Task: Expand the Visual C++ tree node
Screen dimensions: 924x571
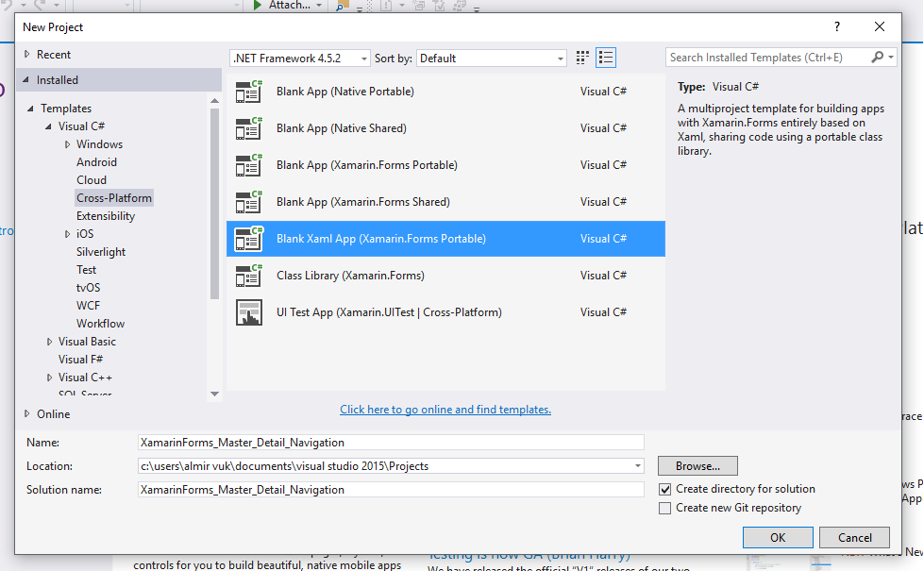Action: click(x=49, y=378)
